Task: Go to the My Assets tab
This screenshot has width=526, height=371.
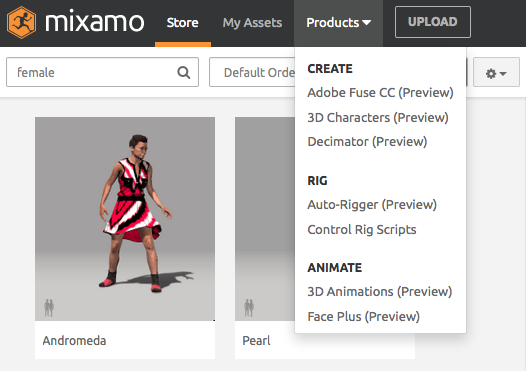Action: tap(252, 23)
